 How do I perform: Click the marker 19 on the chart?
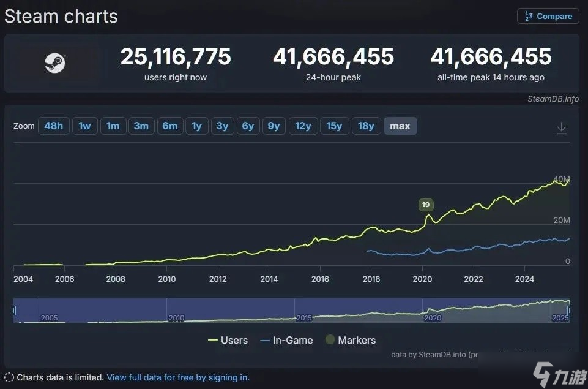pyautogui.click(x=425, y=205)
